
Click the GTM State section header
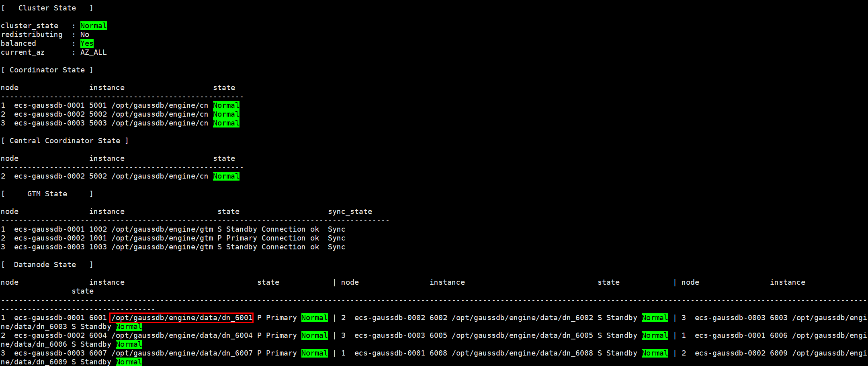(47, 194)
